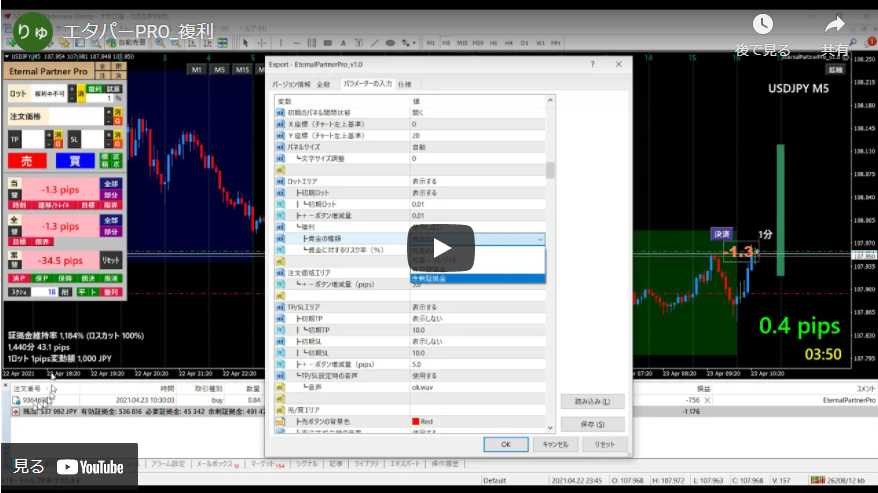Select the X座標 parameter row
Screen dimensions: 878x493
[410, 124]
